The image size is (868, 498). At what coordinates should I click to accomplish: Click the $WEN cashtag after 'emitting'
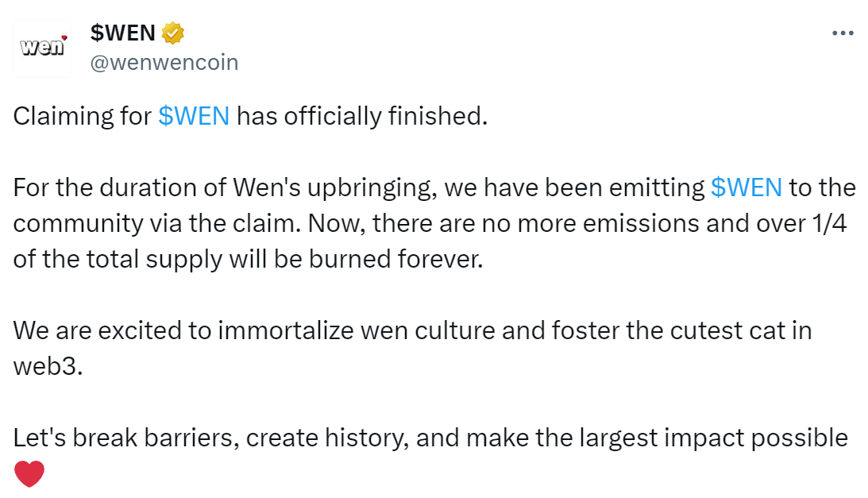pyautogui.click(x=746, y=187)
